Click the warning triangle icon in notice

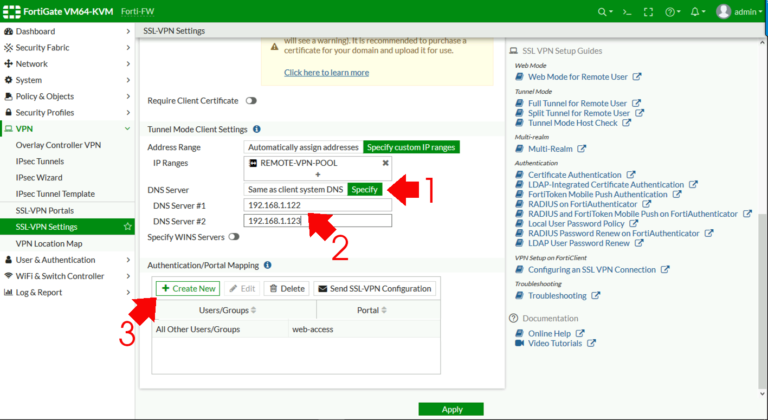coord(274,47)
